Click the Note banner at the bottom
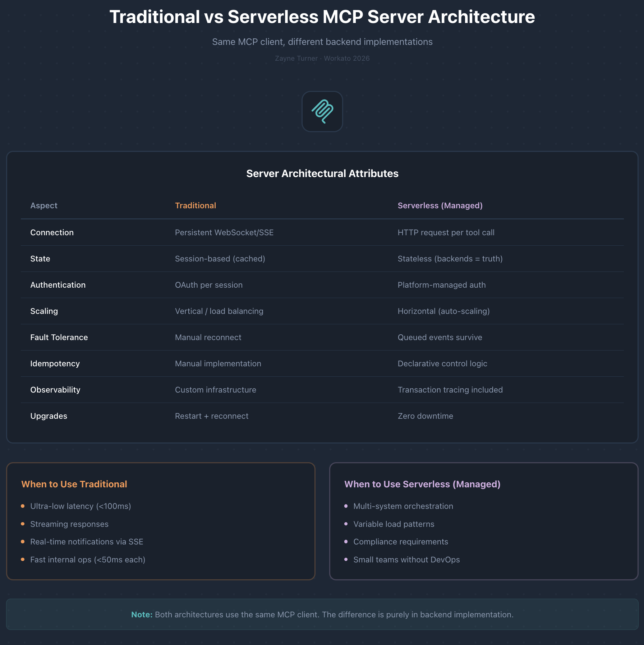The width and height of the screenshot is (644, 645). pos(322,614)
